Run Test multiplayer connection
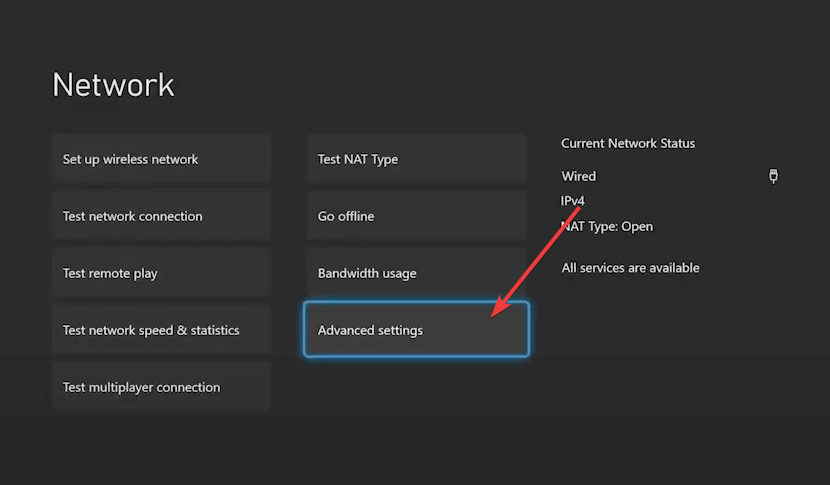 coord(161,387)
